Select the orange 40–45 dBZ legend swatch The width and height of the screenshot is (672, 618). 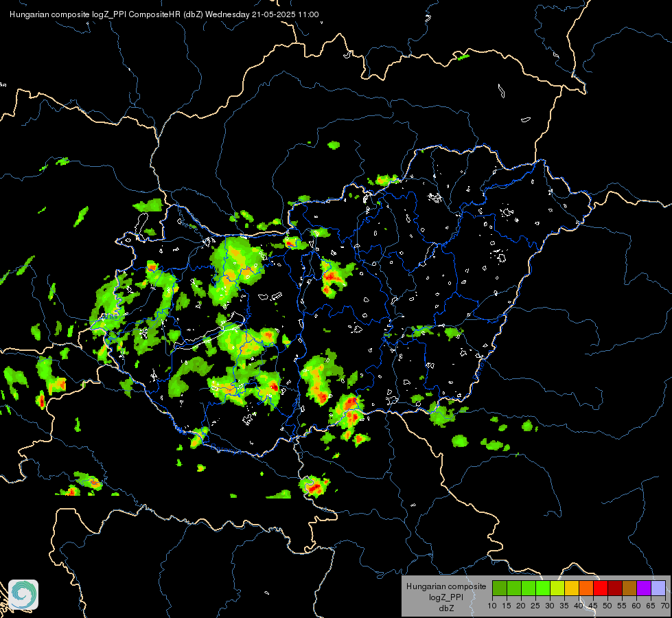click(x=586, y=588)
